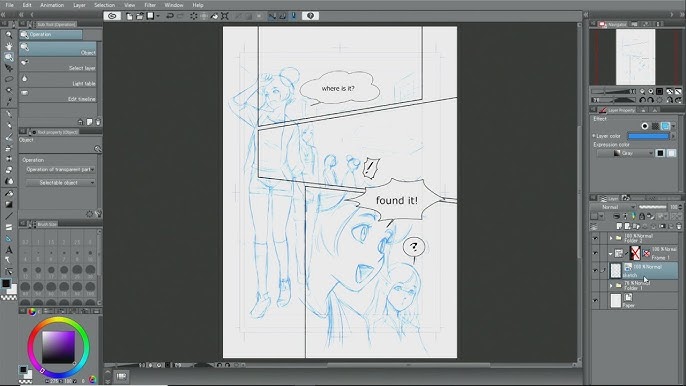Click inside the color wheel square
The height and width of the screenshot is (386, 686).
pyautogui.click(x=59, y=347)
